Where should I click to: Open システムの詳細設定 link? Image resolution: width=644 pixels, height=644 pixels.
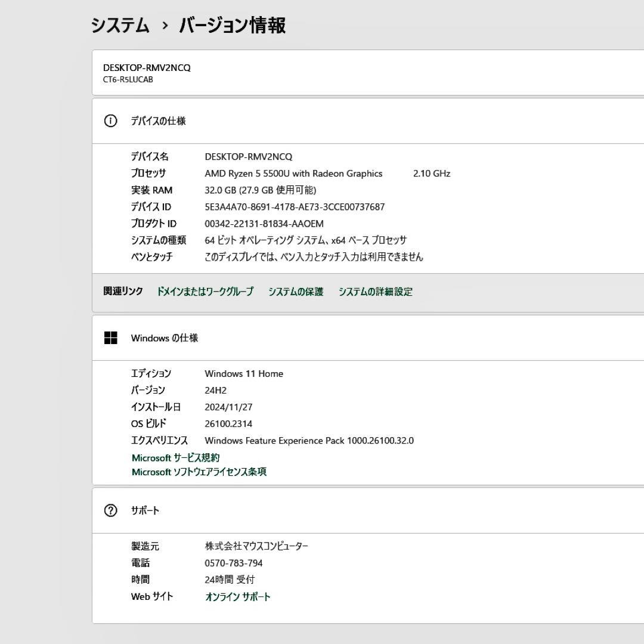pyautogui.click(x=376, y=291)
